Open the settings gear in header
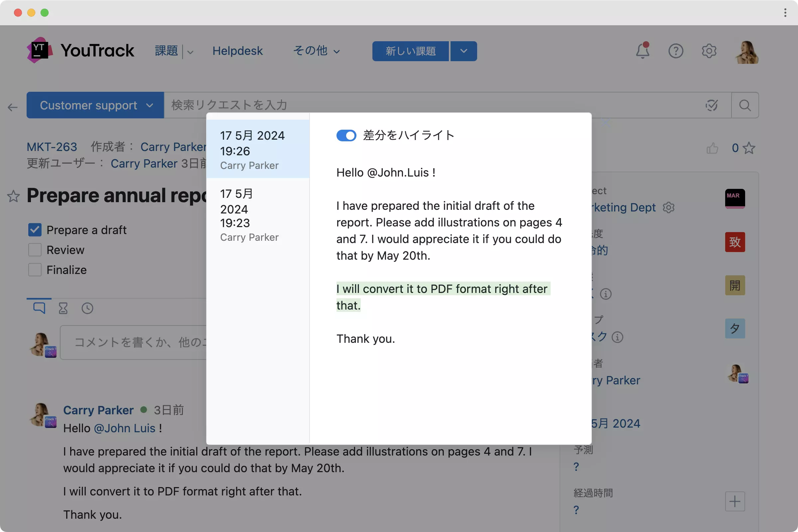 [709, 51]
